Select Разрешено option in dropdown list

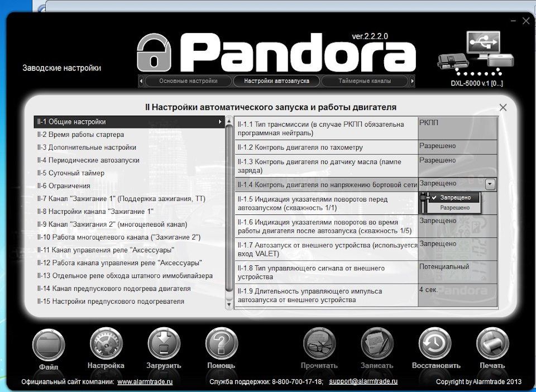[x=454, y=208]
